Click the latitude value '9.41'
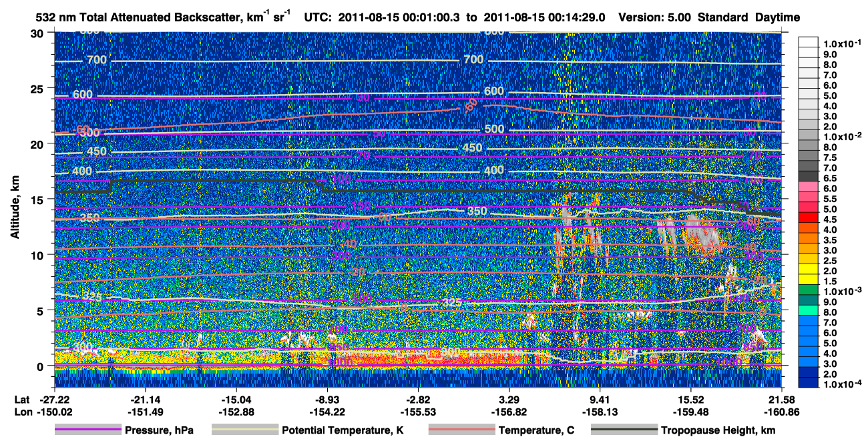Screen dimensions: 868x445 (x=600, y=398)
